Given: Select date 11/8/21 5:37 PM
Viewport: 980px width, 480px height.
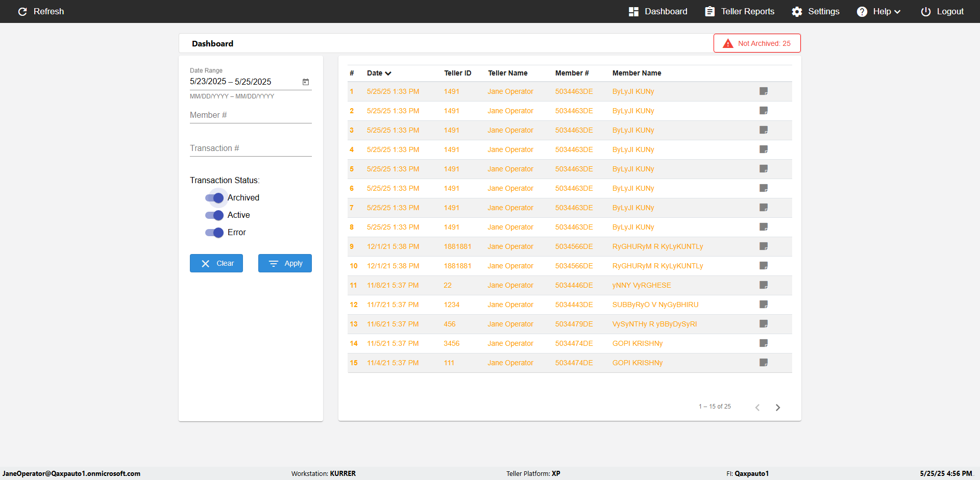Looking at the screenshot, I should click(x=393, y=285).
